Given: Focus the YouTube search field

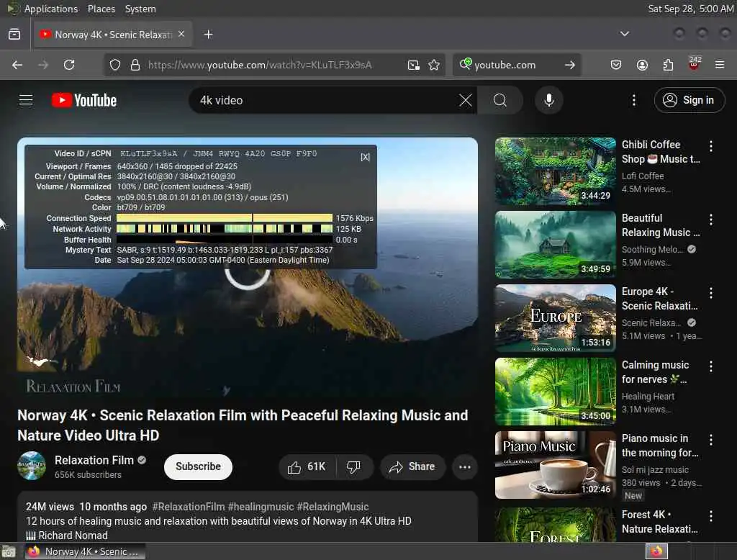Looking at the screenshot, I should coord(325,100).
